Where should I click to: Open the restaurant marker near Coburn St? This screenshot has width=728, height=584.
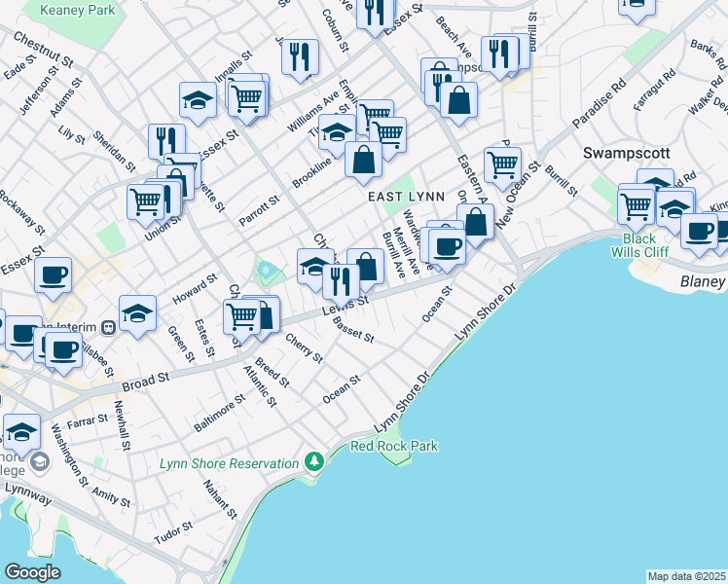300,57
